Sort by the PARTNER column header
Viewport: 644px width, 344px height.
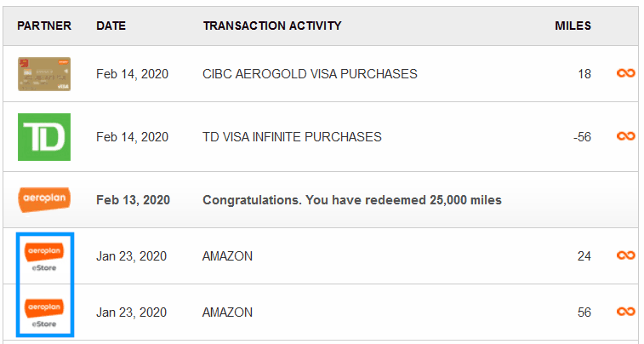[x=44, y=26]
